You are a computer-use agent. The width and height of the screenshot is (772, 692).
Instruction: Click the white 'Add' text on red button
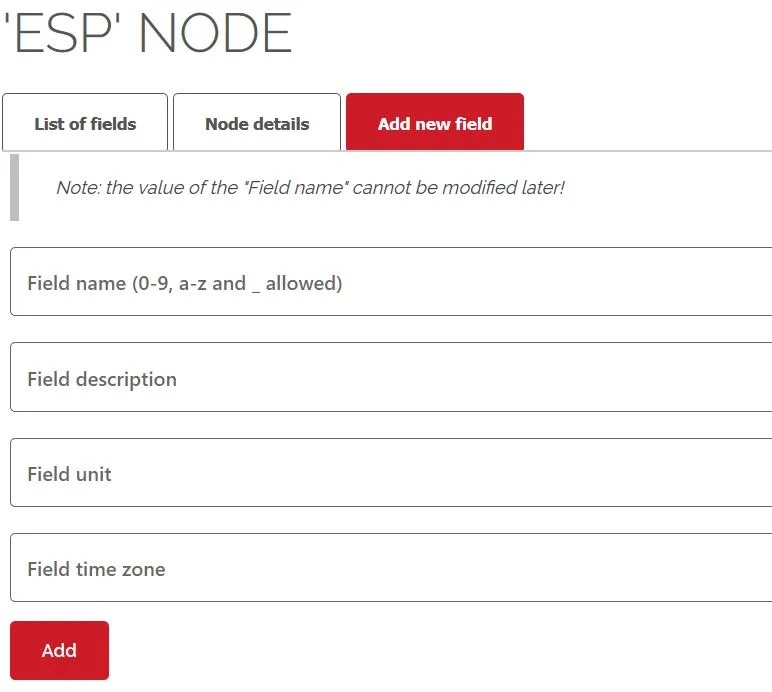click(x=59, y=651)
